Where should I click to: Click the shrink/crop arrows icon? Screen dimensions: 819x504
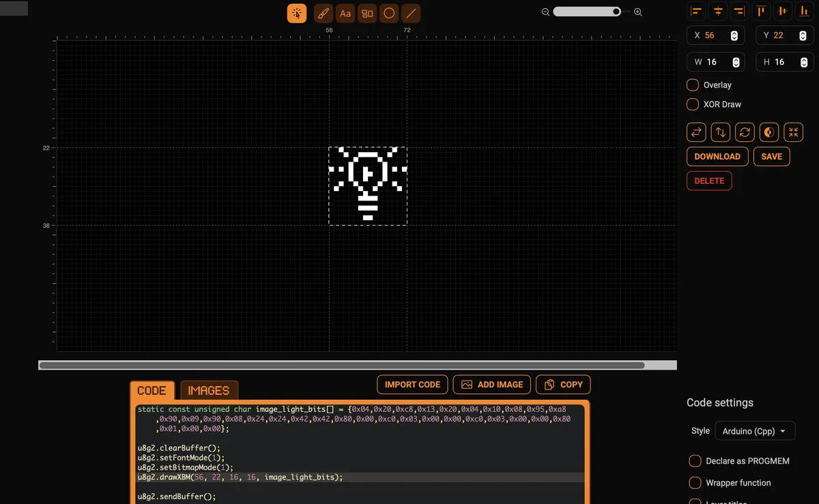point(793,132)
